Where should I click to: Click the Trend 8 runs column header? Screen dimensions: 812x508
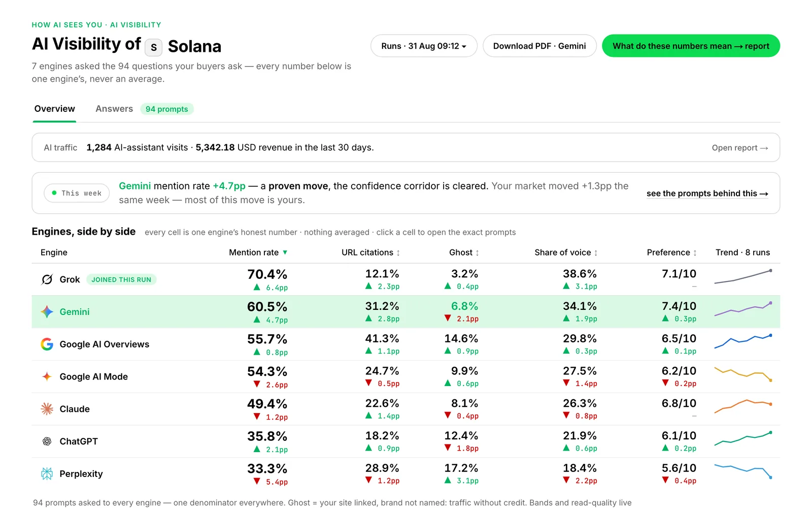742,252
